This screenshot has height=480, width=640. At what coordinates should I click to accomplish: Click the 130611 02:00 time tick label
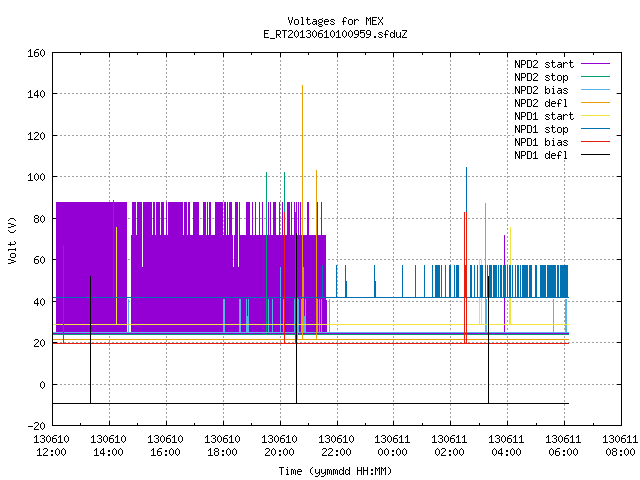pos(449,446)
